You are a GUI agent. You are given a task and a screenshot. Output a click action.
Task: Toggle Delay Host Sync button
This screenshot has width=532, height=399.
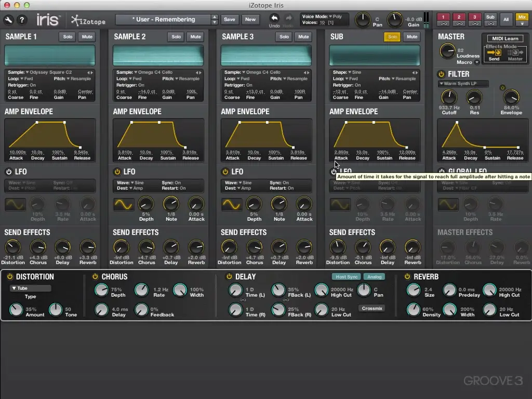point(347,277)
